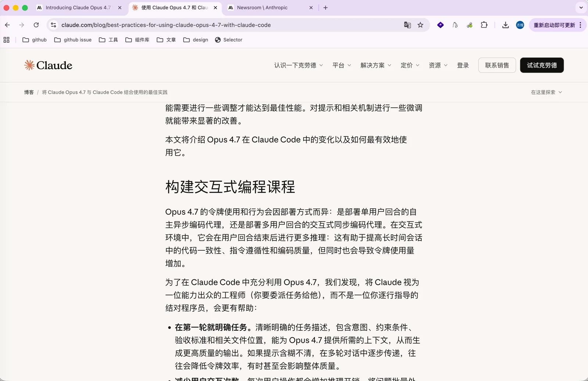Click 联系销售 button
Image resolution: width=588 pixels, height=381 pixels.
pos(497,65)
